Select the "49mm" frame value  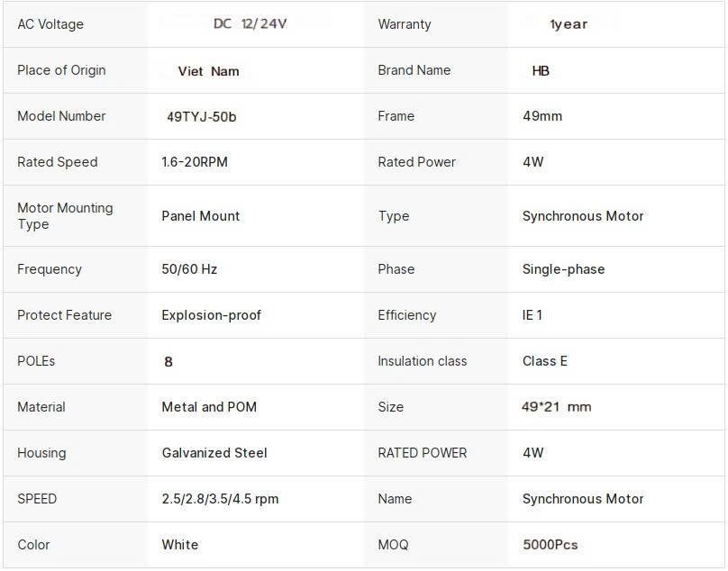tap(542, 116)
